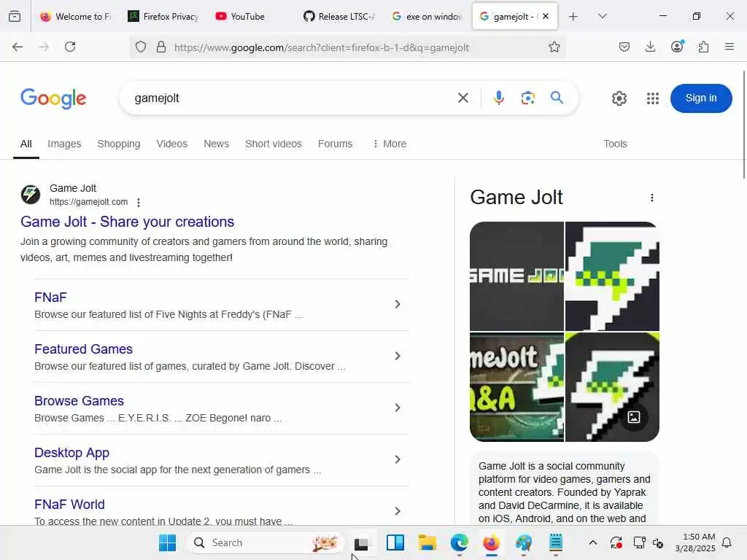Open the Save to Pocket icon
This screenshot has height=560, width=747.
point(624,47)
